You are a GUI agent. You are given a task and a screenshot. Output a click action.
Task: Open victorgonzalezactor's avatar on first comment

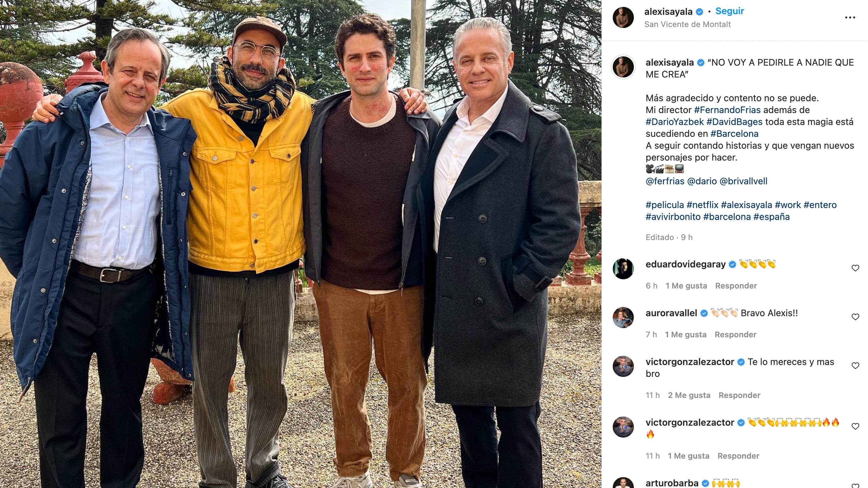coord(623,366)
